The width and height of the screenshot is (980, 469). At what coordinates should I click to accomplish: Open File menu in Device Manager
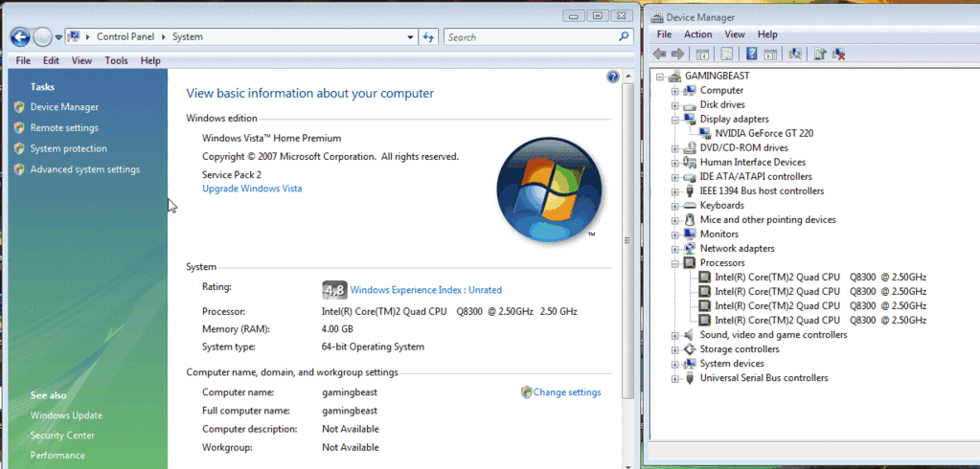tap(665, 34)
